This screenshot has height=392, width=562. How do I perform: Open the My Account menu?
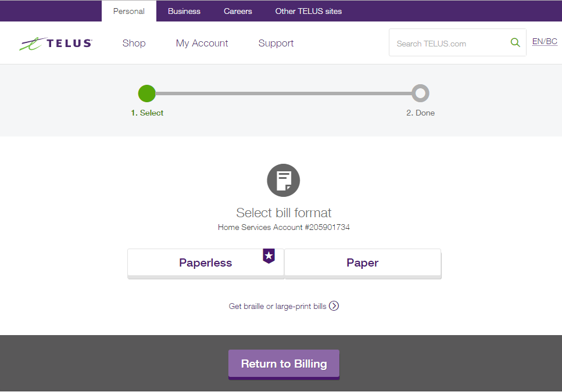click(202, 43)
